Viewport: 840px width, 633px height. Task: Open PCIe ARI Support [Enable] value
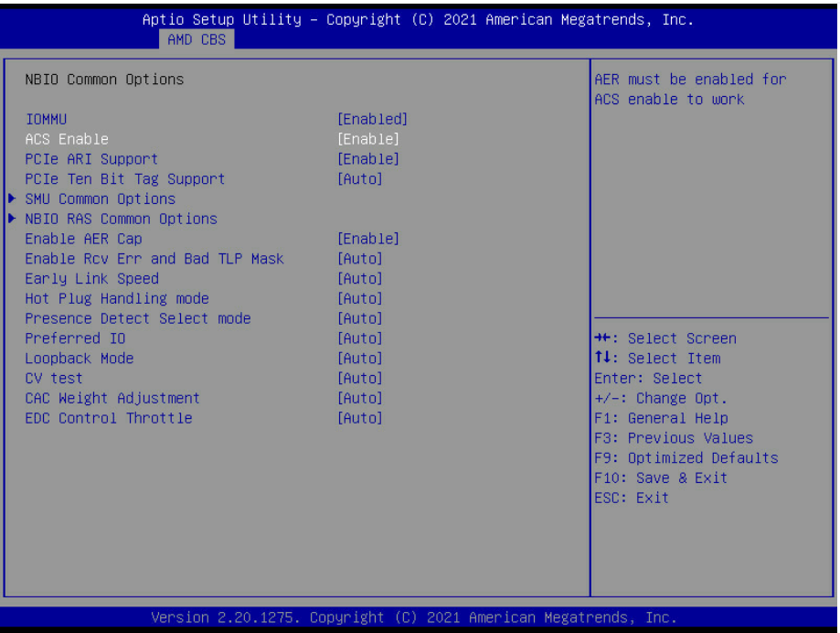coord(368,159)
